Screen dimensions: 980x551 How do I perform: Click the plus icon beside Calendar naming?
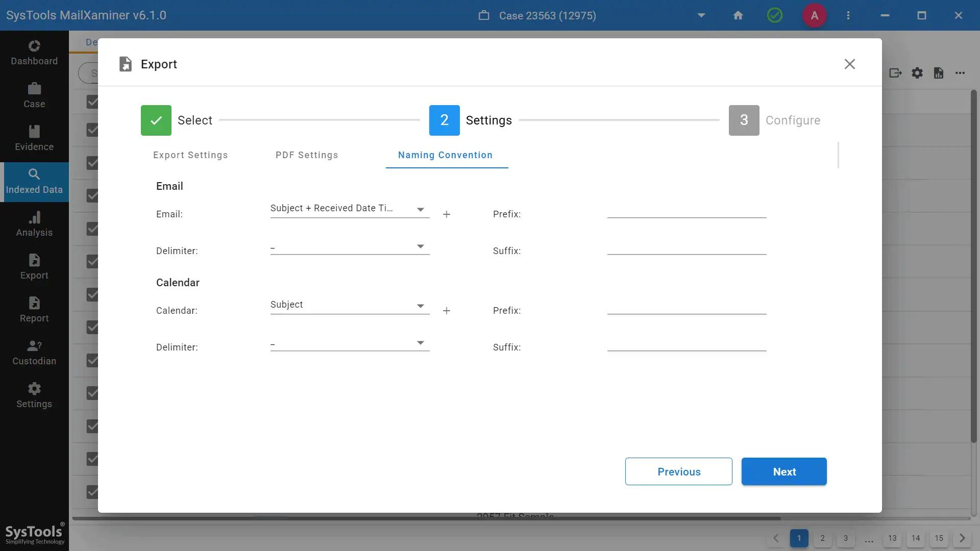(447, 311)
